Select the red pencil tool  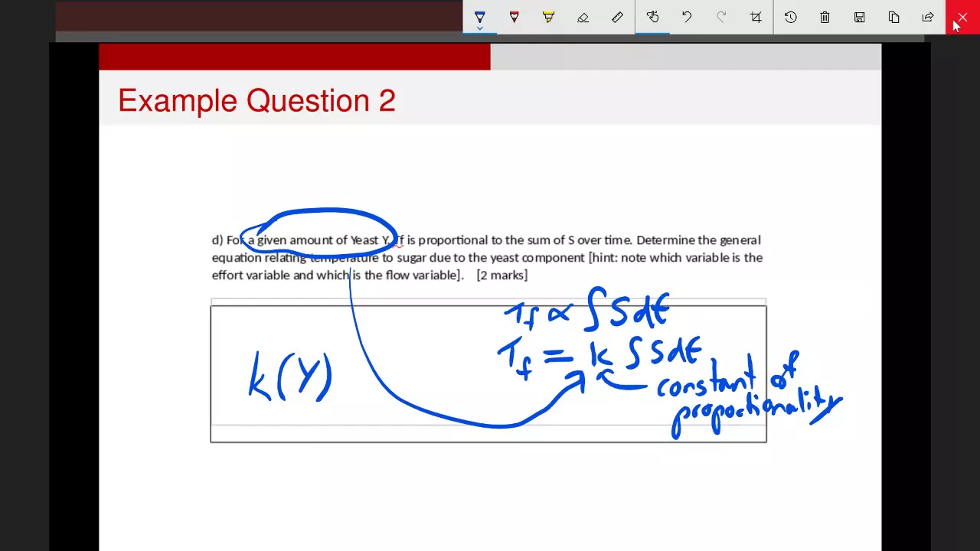pos(514,17)
